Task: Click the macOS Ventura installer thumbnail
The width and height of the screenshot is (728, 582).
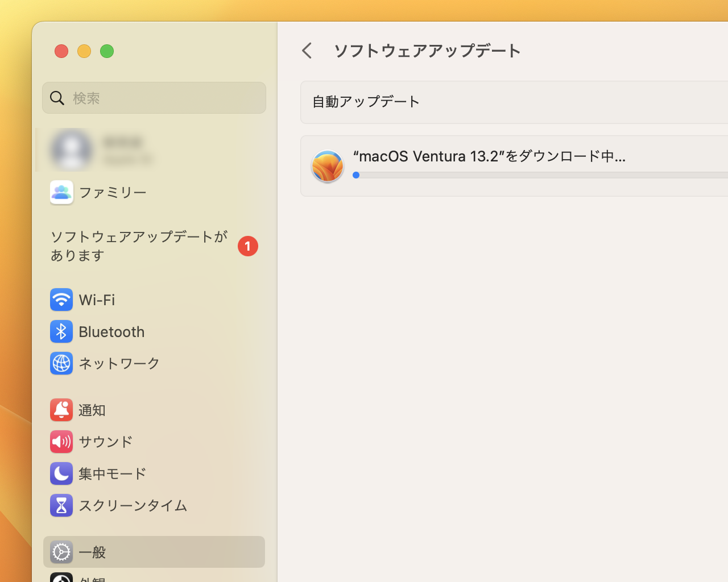Action: (328, 166)
